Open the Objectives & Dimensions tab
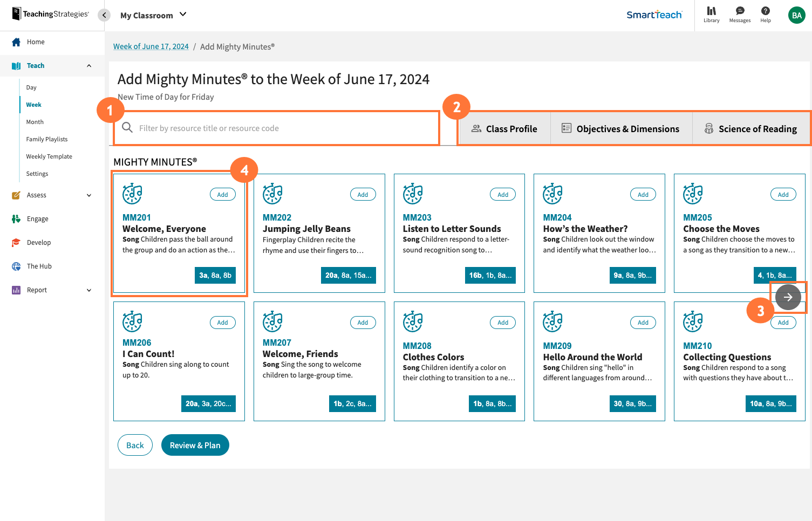The width and height of the screenshot is (812, 521). click(x=620, y=129)
